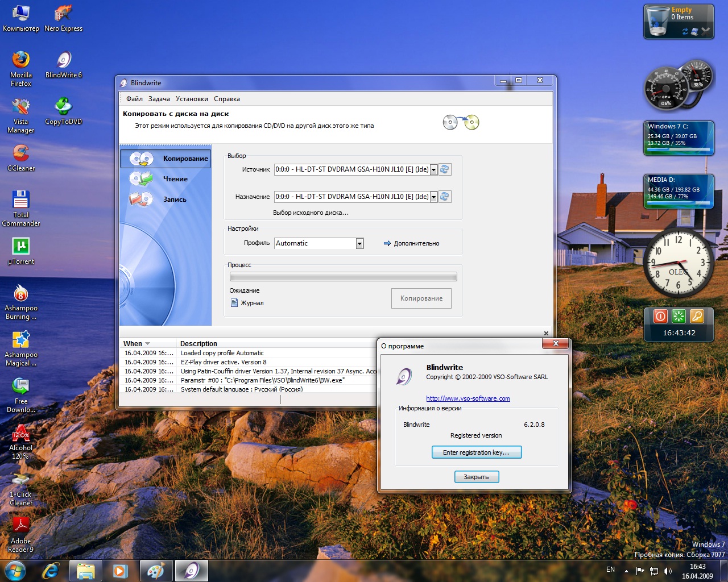Open the Файл menu
Image resolution: width=728 pixels, height=582 pixels.
(x=134, y=99)
